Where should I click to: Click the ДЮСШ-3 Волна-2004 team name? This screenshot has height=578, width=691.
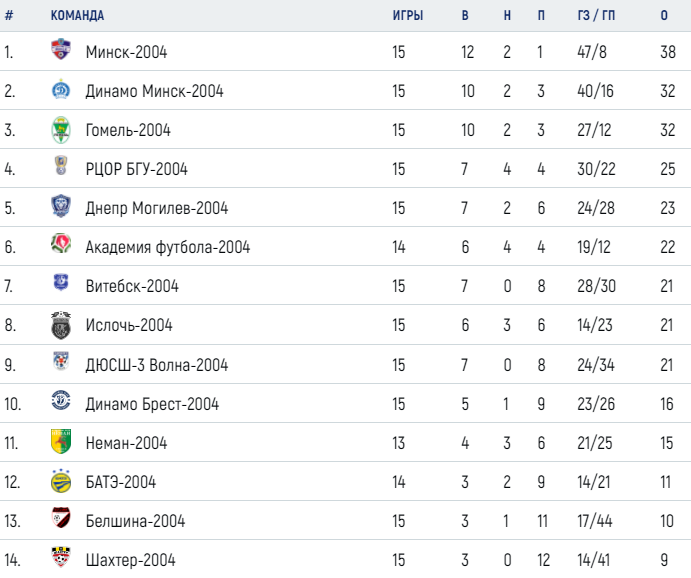click(x=156, y=365)
